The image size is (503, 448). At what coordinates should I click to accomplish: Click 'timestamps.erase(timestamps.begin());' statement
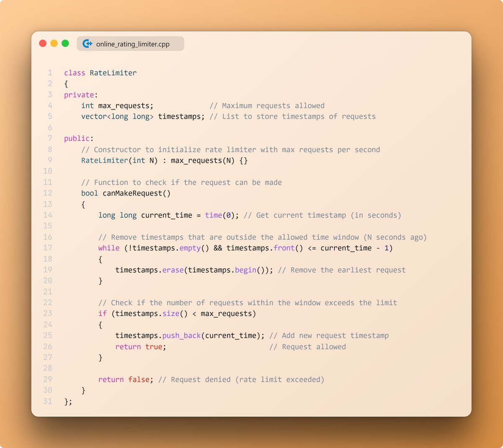pyautogui.click(x=194, y=270)
